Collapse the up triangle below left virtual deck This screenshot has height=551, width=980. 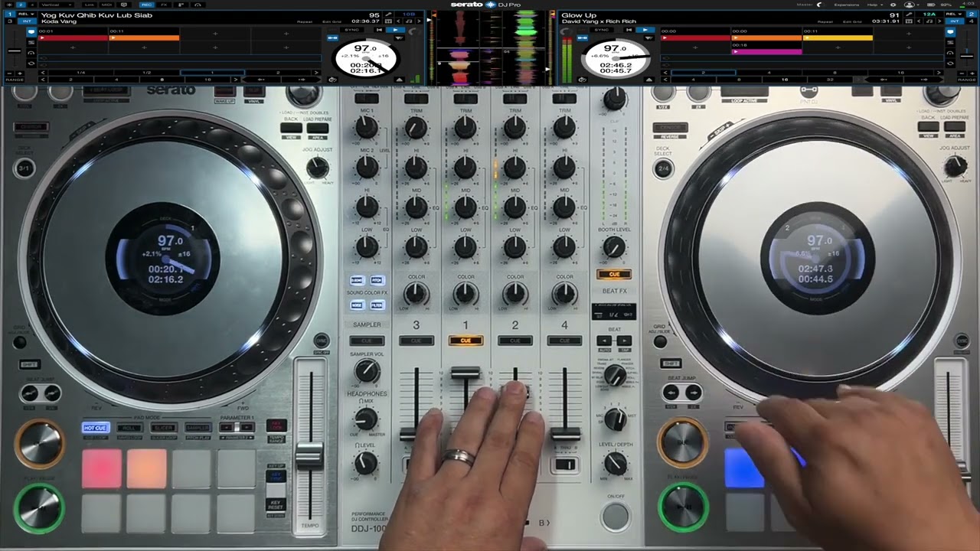click(399, 80)
